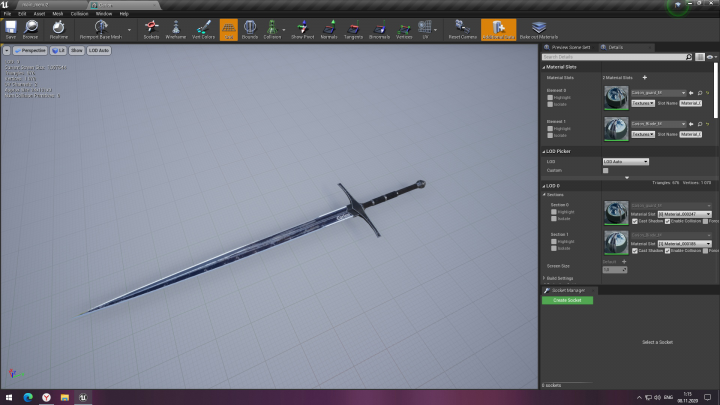This screenshot has width=720, height=405.
Task: Toggle Collision display
Action: (272, 30)
